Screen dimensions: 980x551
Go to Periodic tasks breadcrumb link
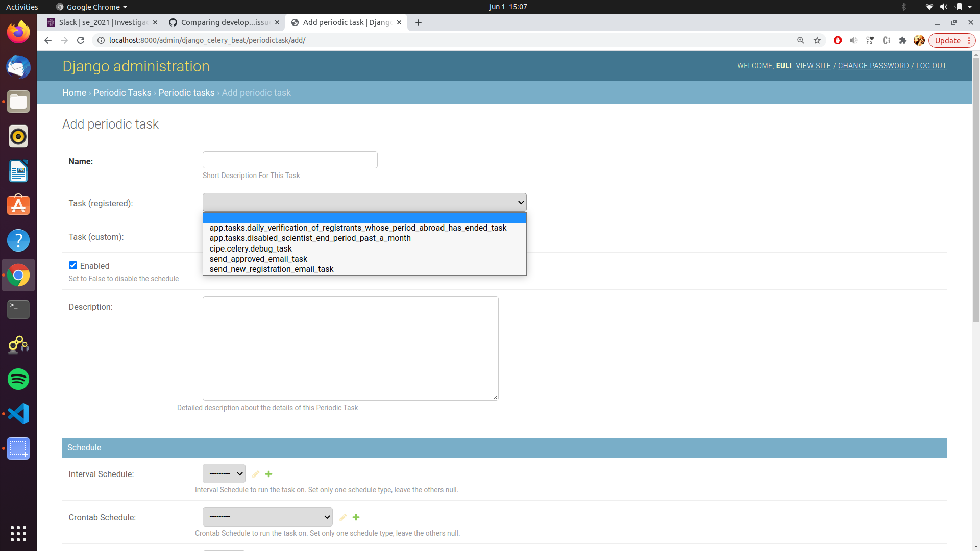186,93
